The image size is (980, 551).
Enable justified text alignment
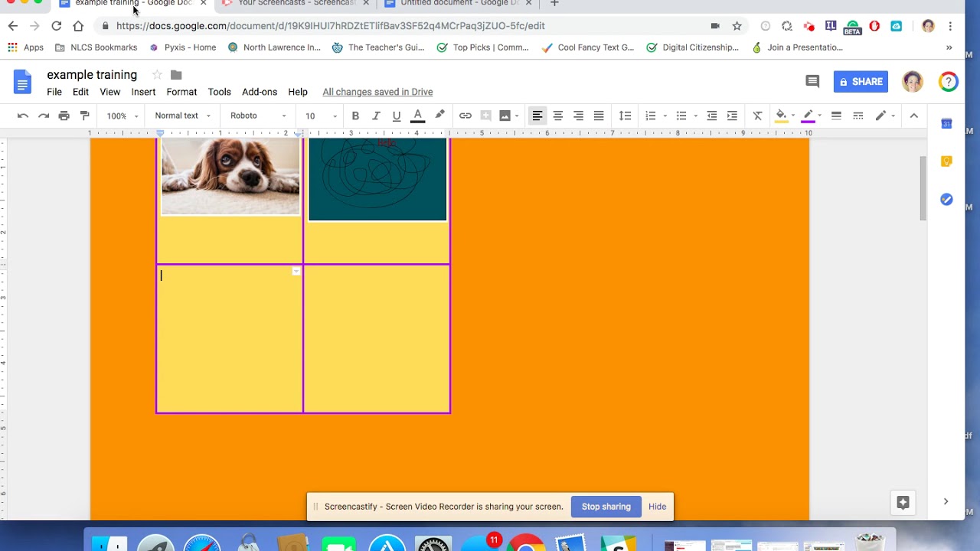599,116
